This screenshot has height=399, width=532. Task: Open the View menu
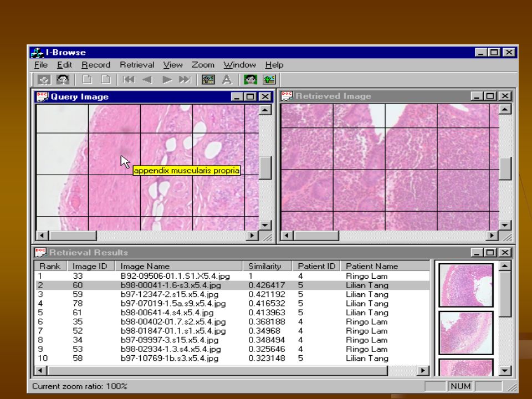click(x=173, y=65)
